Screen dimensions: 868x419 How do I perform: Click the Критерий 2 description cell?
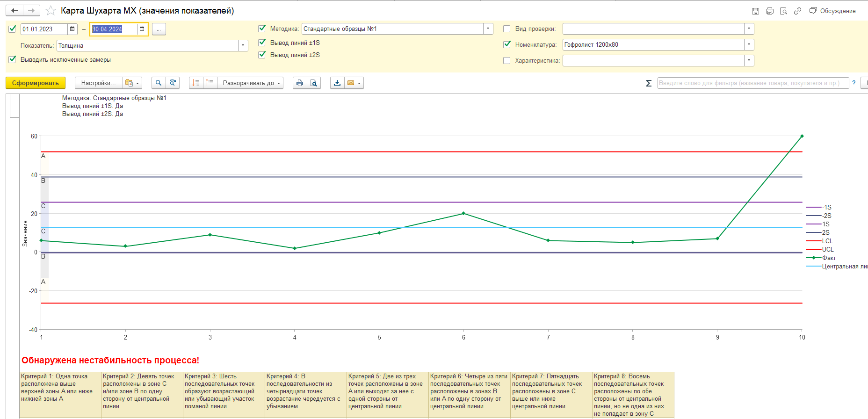pyautogui.click(x=142, y=395)
